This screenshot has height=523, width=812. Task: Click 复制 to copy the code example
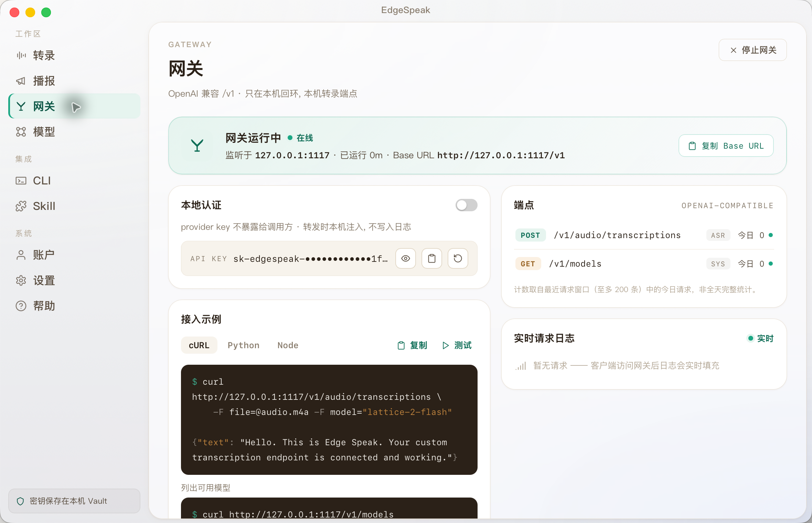pyautogui.click(x=413, y=345)
